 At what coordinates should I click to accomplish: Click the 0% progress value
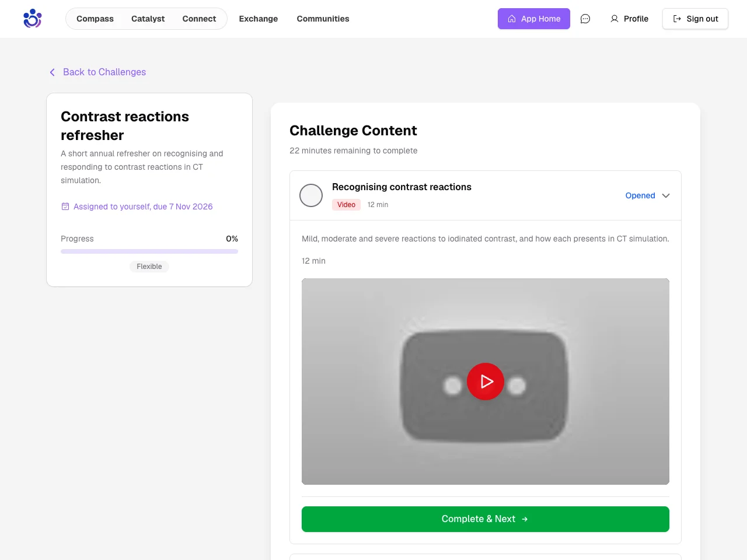[232, 239]
